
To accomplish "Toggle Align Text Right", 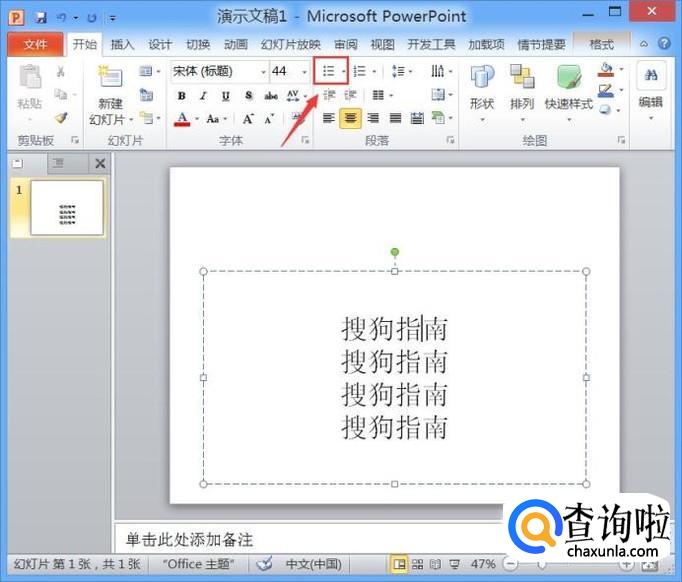I will point(373,118).
